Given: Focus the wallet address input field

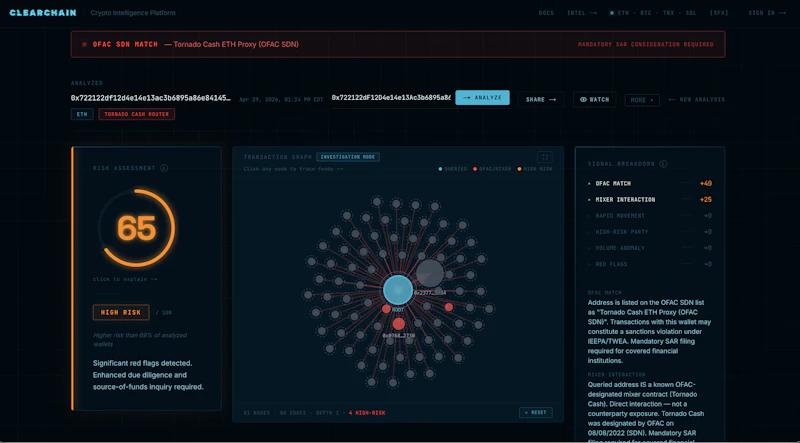Looking at the screenshot, I should tap(391, 97).
